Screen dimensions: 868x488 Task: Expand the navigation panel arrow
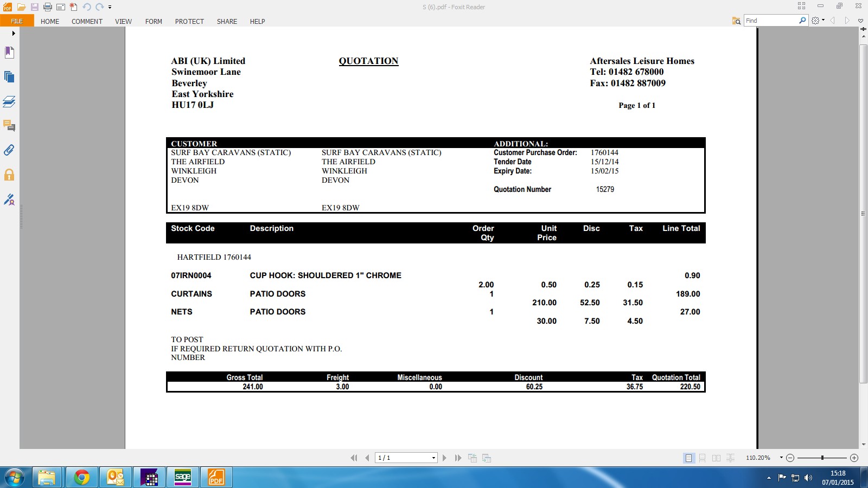pos(14,34)
